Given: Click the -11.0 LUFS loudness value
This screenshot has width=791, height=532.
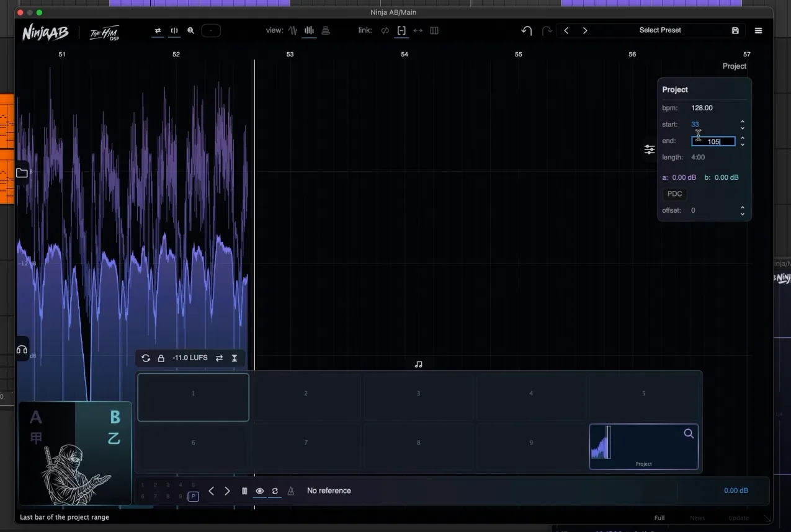Looking at the screenshot, I should pyautogui.click(x=190, y=358).
